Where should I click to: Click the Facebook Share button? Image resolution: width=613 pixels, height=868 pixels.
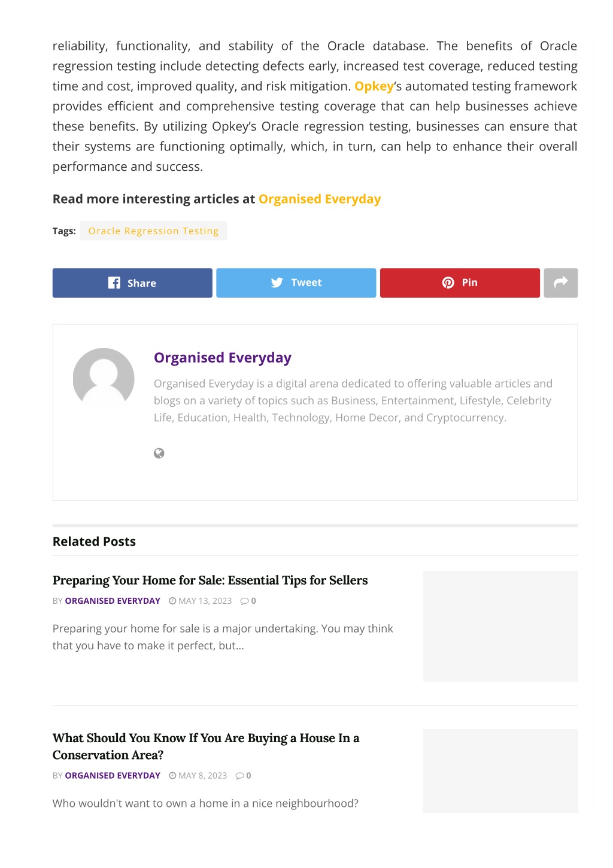(132, 283)
